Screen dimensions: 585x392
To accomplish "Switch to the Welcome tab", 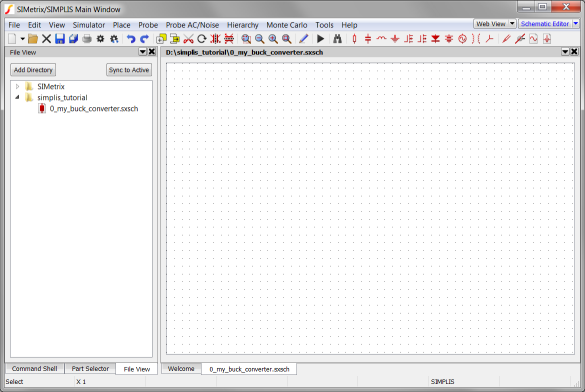I will point(181,369).
